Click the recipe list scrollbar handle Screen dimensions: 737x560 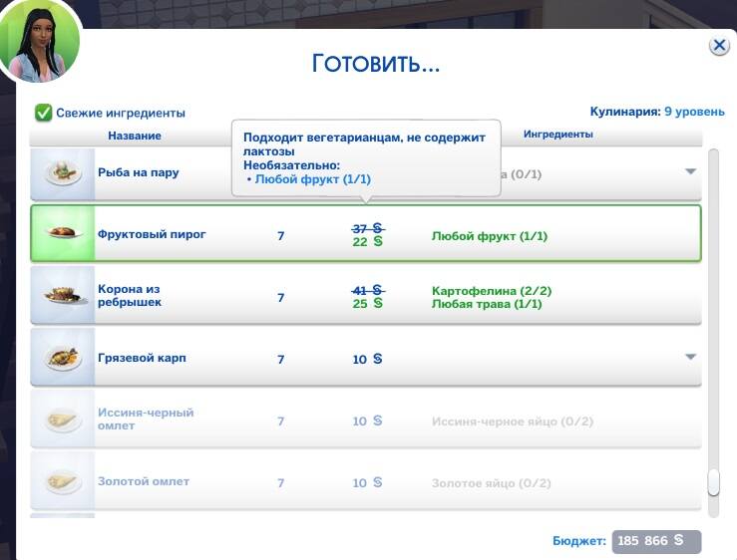713,482
